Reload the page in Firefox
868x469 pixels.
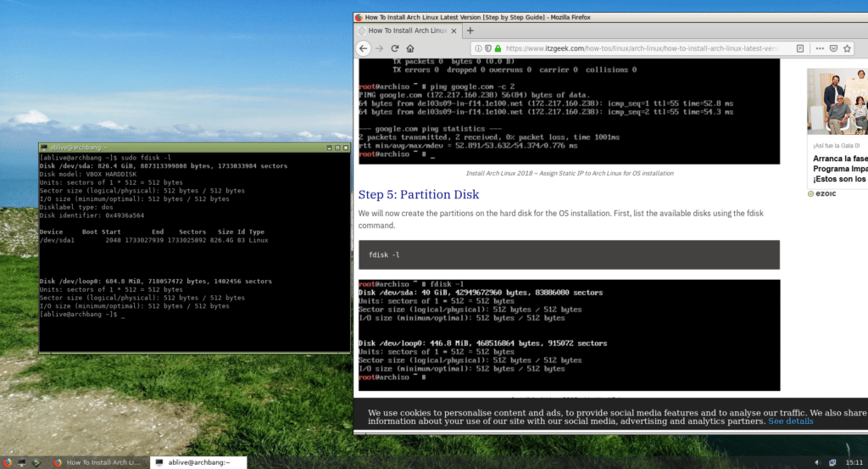(395, 48)
